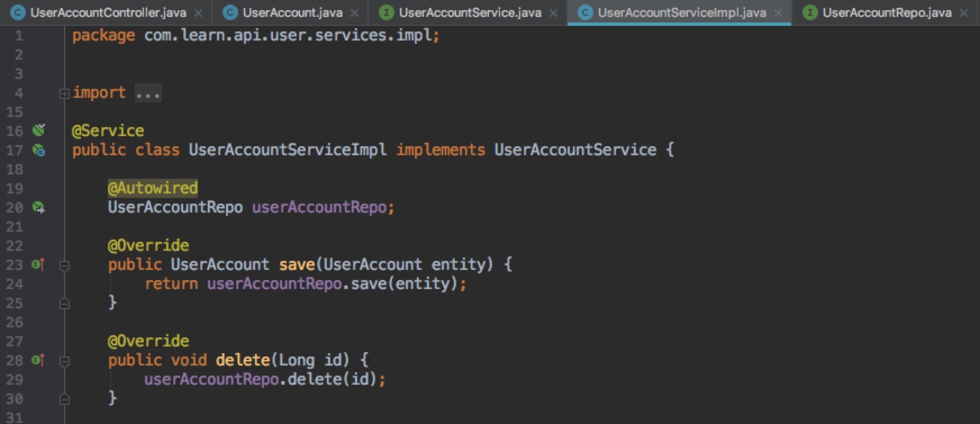
Task: Collapse the delete method at line 28
Action: click(x=64, y=361)
